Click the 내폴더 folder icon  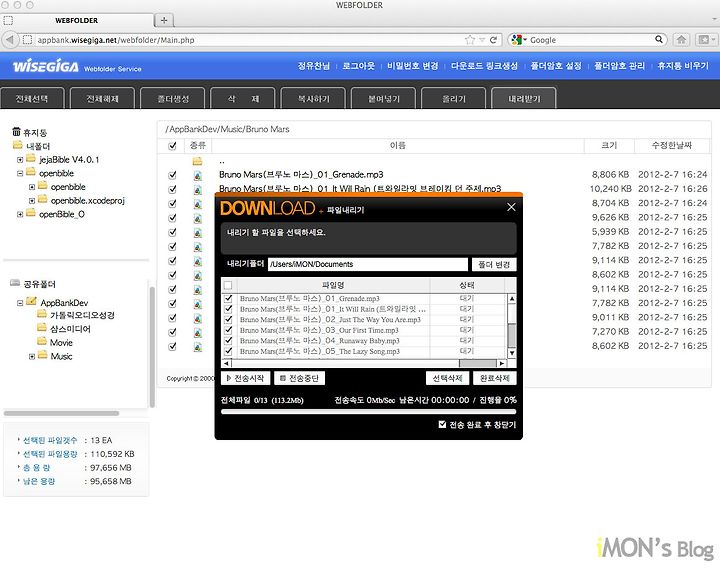[x=18, y=146]
